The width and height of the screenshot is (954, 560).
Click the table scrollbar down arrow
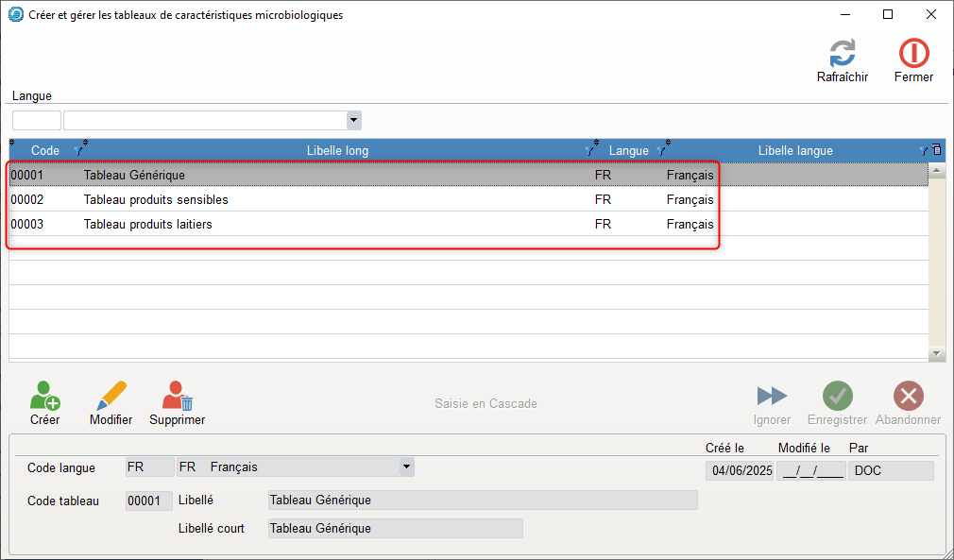pyautogui.click(x=937, y=353)
